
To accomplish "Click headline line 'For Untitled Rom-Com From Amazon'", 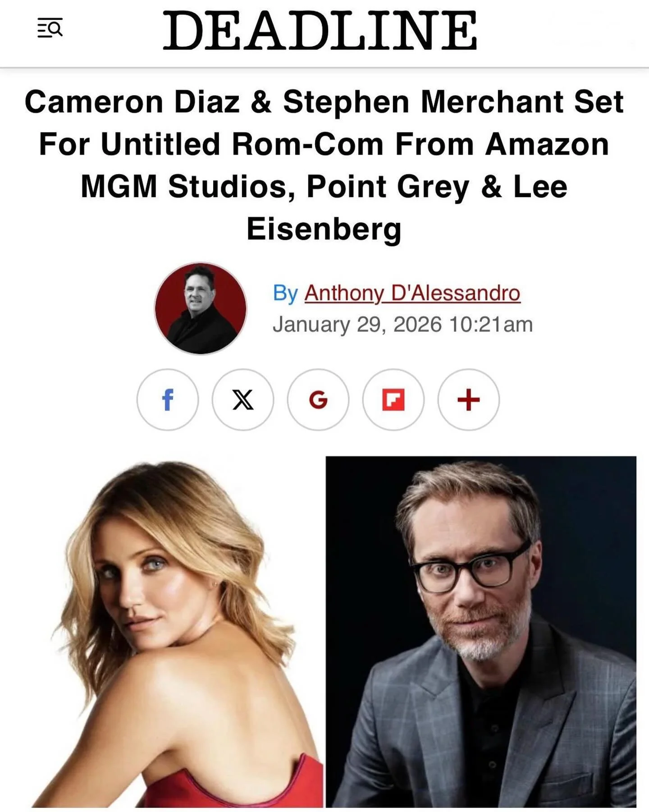I will click(x=324, y=144).
